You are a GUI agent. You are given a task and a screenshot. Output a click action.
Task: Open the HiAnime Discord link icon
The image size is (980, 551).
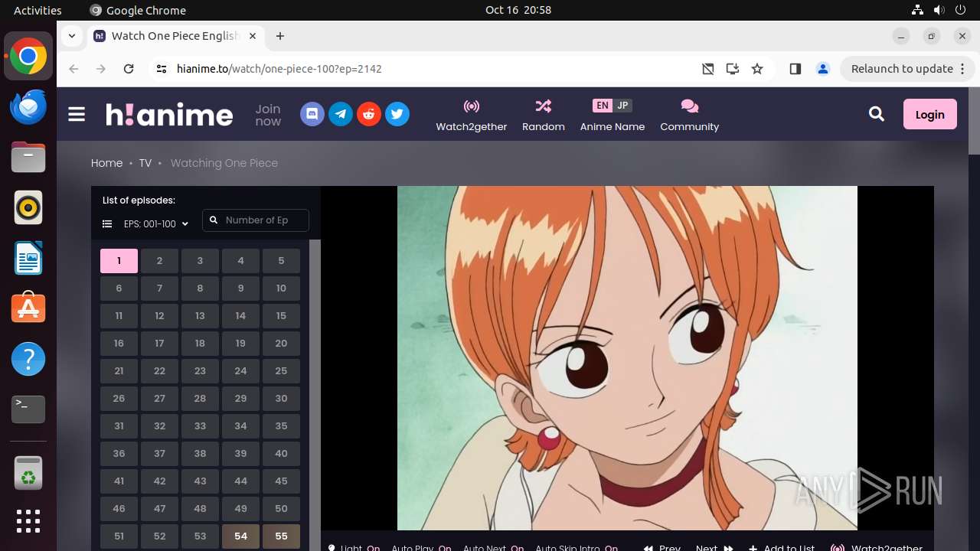click(312, 115)
